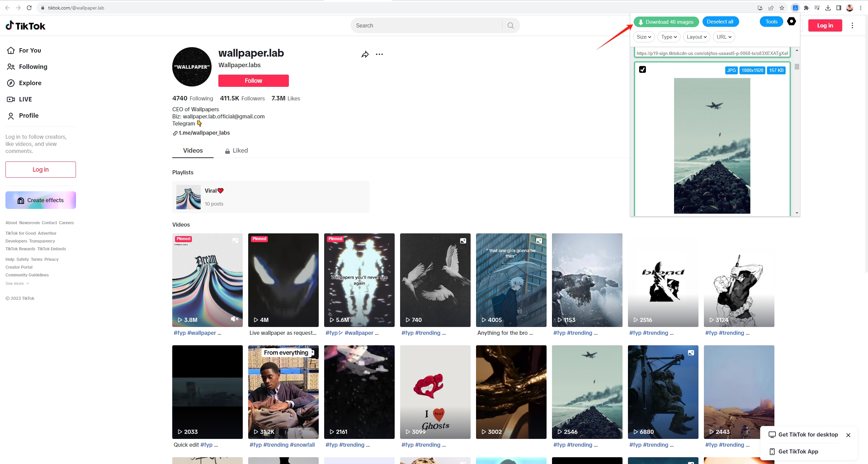This screenshot has width=868, height=464.
Task: Click the URL input field in image panel
Action: 712,52
